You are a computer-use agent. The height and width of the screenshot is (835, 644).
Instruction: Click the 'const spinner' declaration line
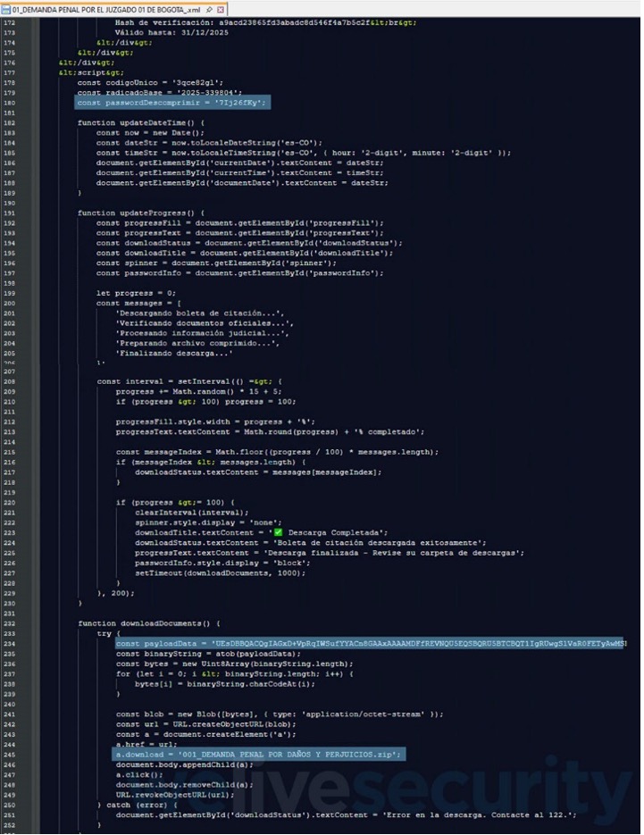pyautogui.click(x=216, y=263)
